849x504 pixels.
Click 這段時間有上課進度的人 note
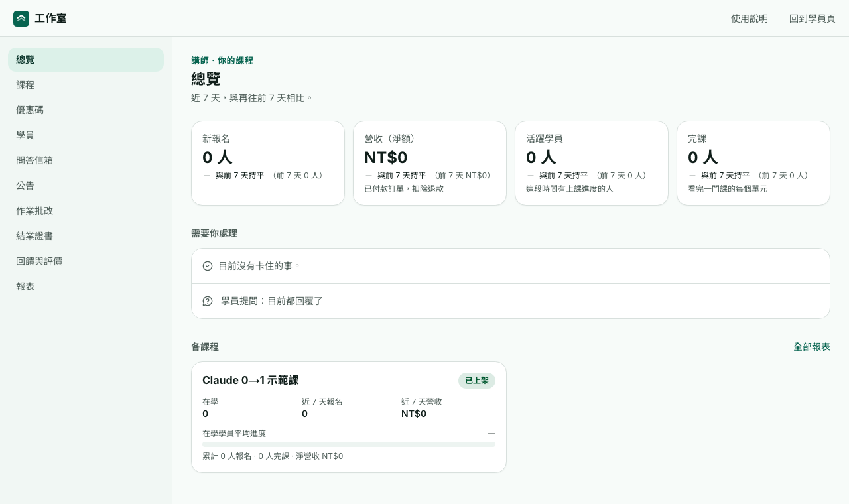click(570, 189)
